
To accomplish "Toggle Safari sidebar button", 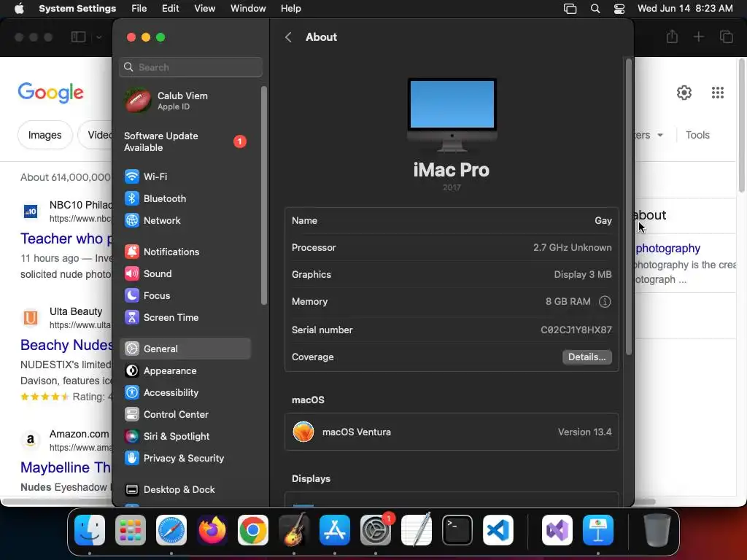I will (78, 36).
